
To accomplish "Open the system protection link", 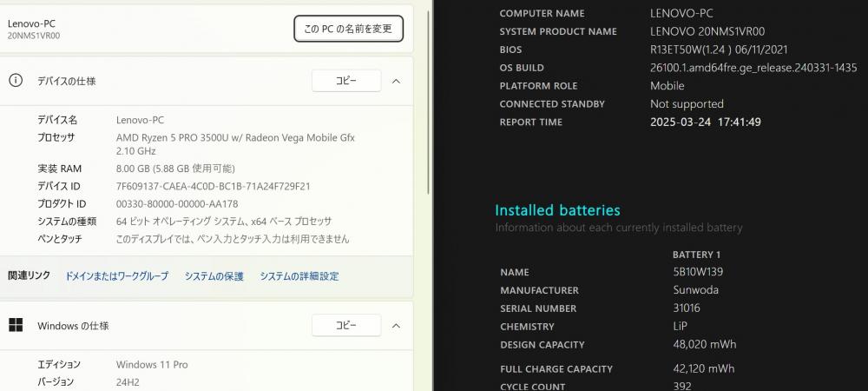I will [x=214, y=275].
